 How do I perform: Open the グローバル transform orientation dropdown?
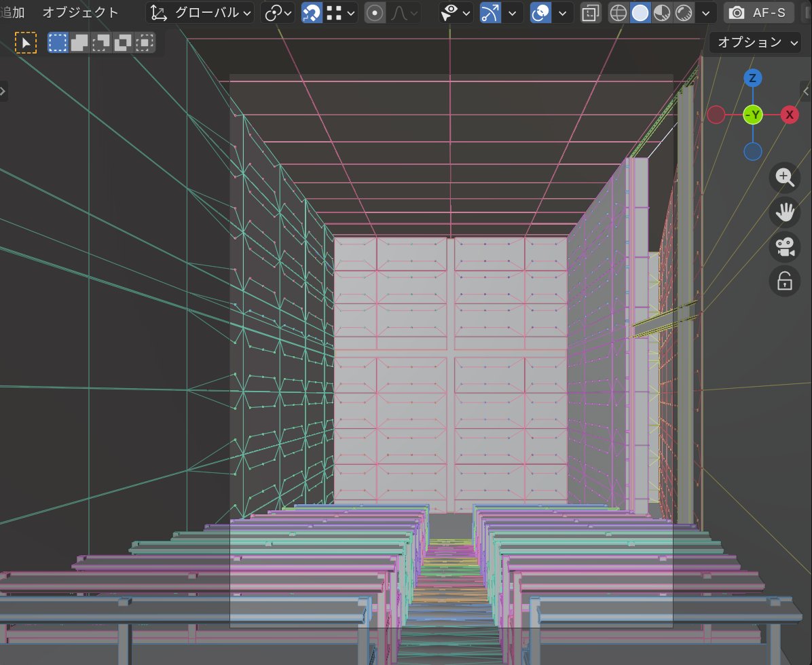[x=200, y=13]
